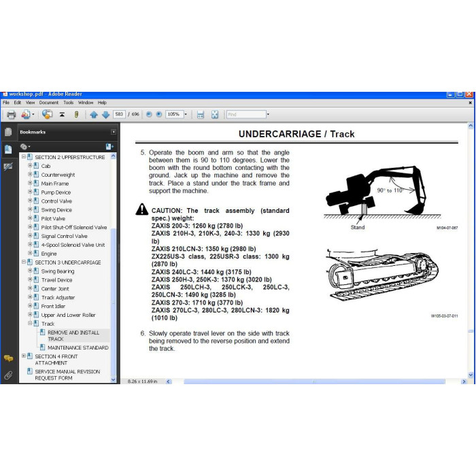Open SERVICE MANUAL REVISION REQUEST FORM bookmark
The width and height of the screenshot is (476, 476).
pyautogui.click(x=67, y=375)
